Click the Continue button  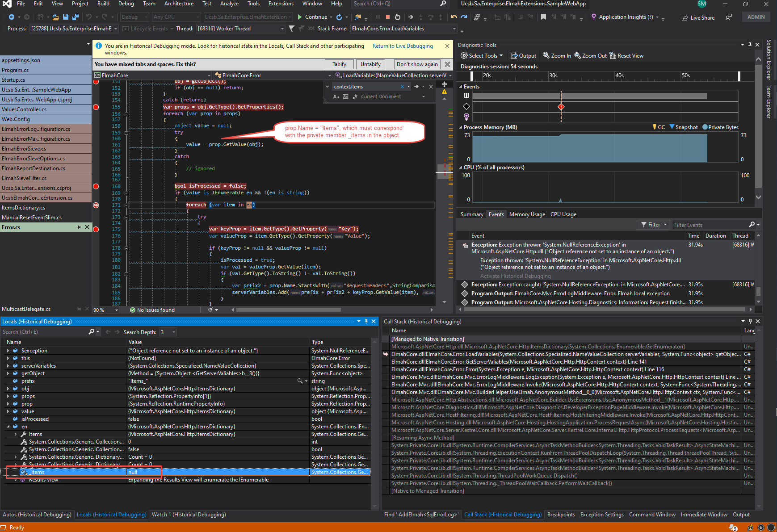tap(312, 17)
